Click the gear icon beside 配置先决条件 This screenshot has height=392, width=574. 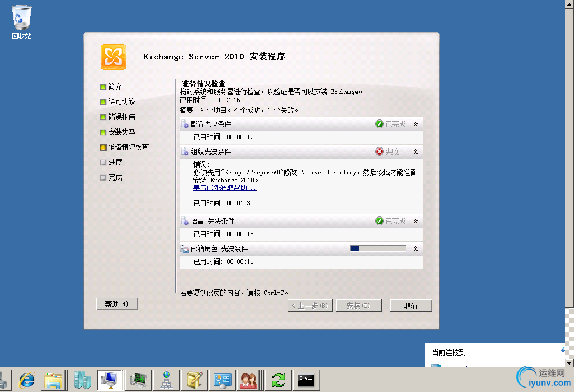click(186, 123)
